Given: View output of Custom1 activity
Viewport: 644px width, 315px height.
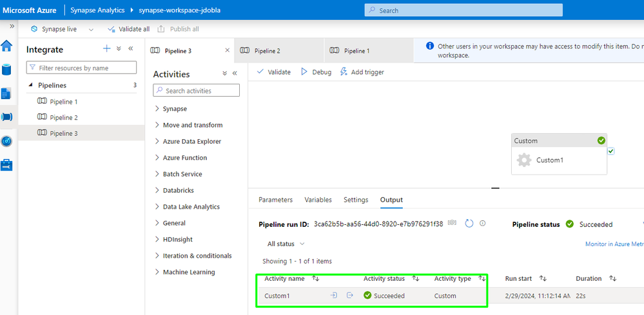Looking at the screenshot, I should pos(350,295).
